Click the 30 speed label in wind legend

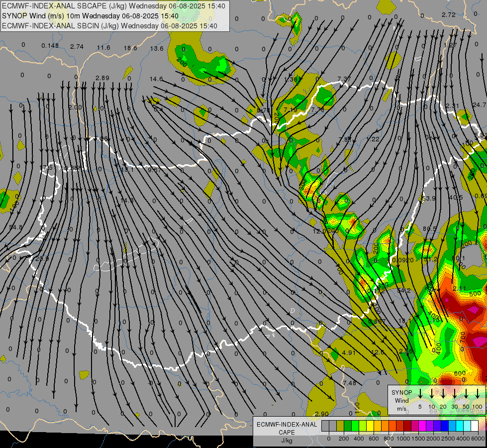pyautogui.click(x=454, y=407)
